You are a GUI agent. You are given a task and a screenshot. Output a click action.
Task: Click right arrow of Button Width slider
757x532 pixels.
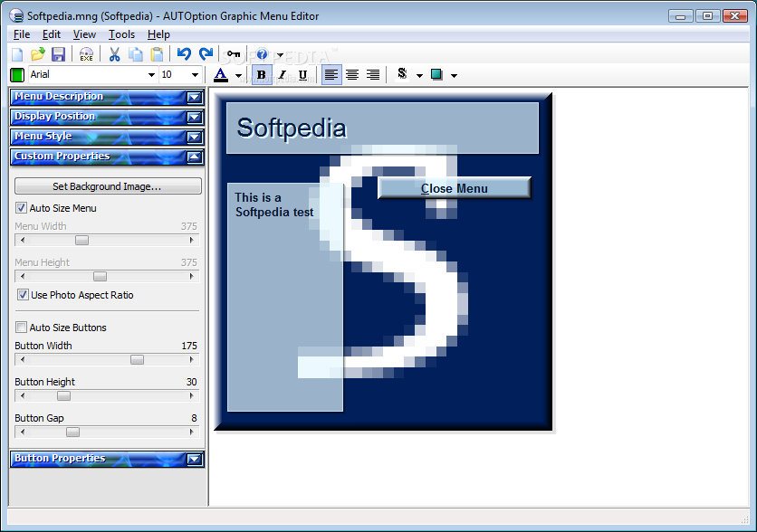point(192,360)
